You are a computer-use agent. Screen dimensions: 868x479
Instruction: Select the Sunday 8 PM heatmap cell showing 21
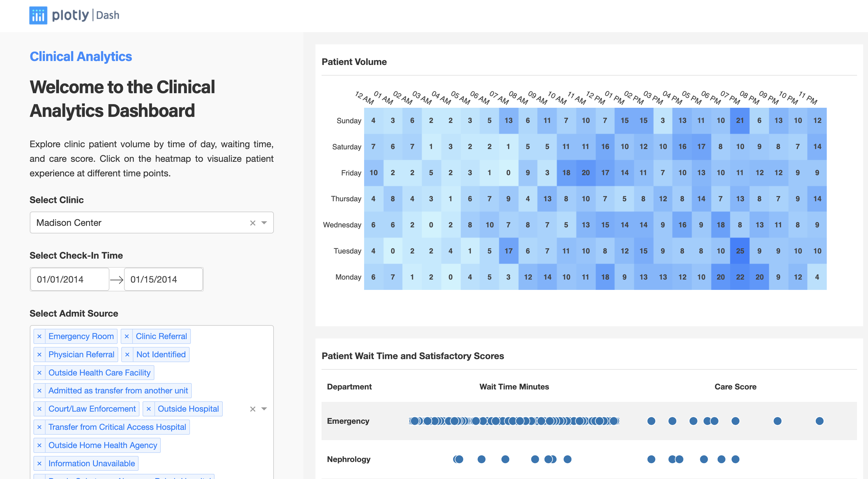[740, 121]
